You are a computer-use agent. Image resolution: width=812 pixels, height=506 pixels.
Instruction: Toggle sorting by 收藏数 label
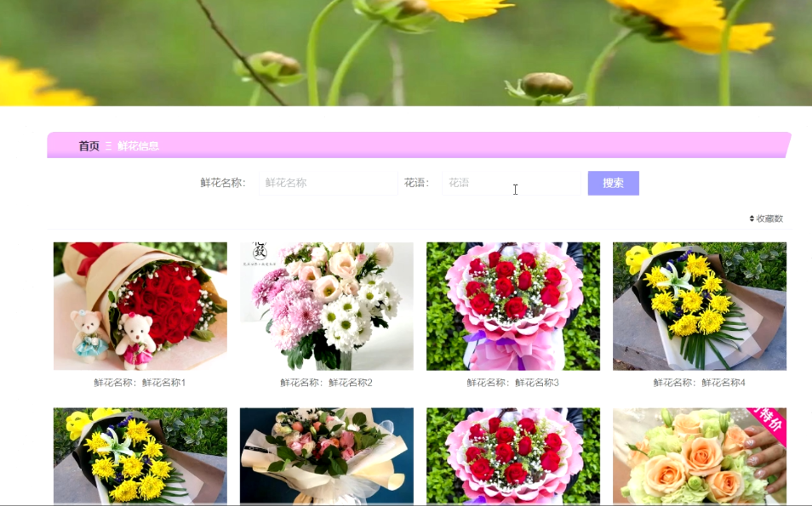click(x=769, y=219)
